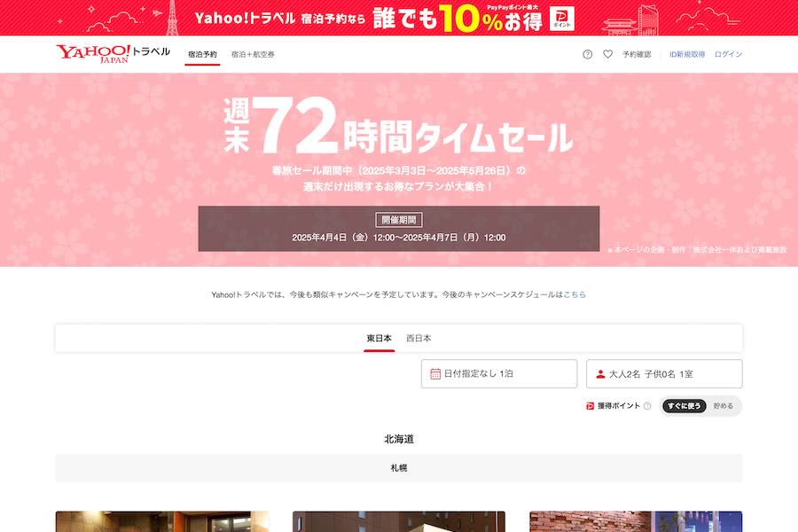Click the ログイン link

coord(728,54)
